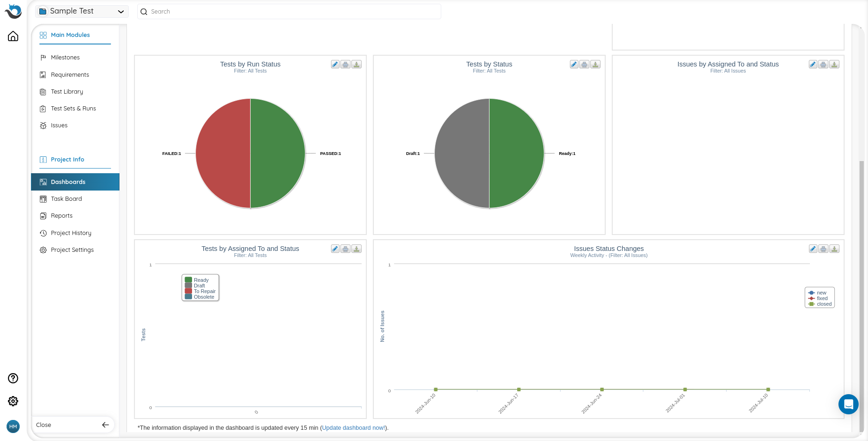Go to home via house icon
Screen dimensions: 868x441
click(13, 37)
